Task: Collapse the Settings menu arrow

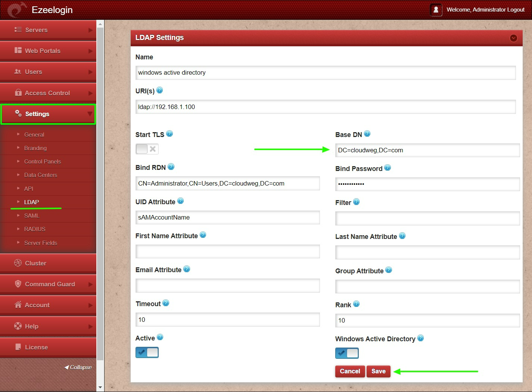Action: (90, 114)
